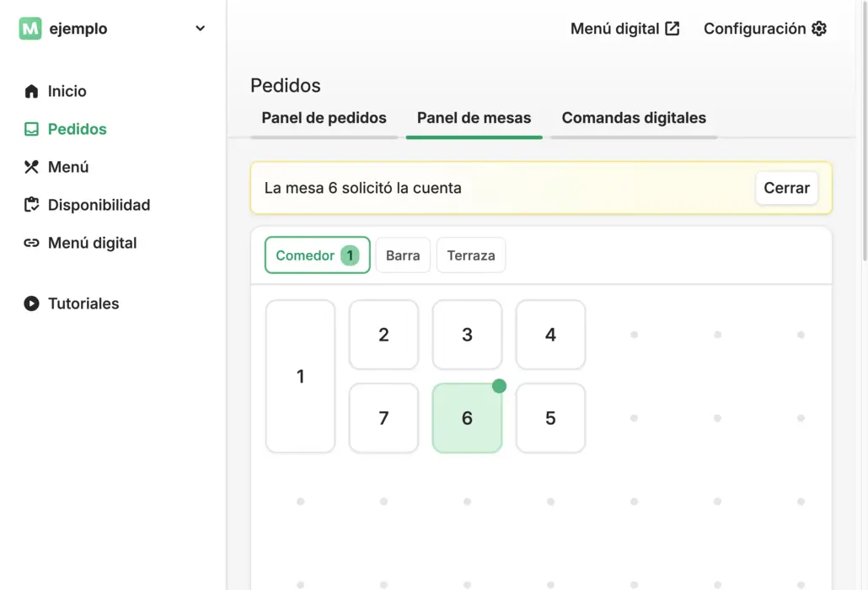
Task: Open the Comandas digitales tab
Action: coord(633,118)
